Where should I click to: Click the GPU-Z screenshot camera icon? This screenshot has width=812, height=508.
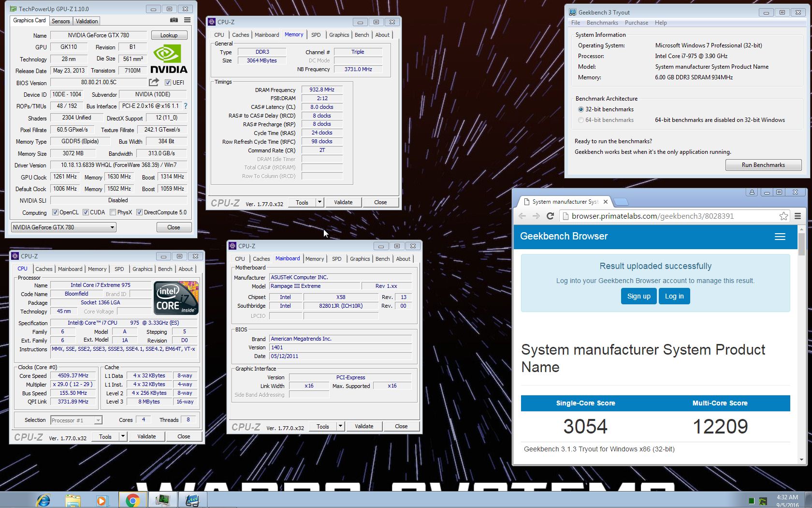[174, 20]
